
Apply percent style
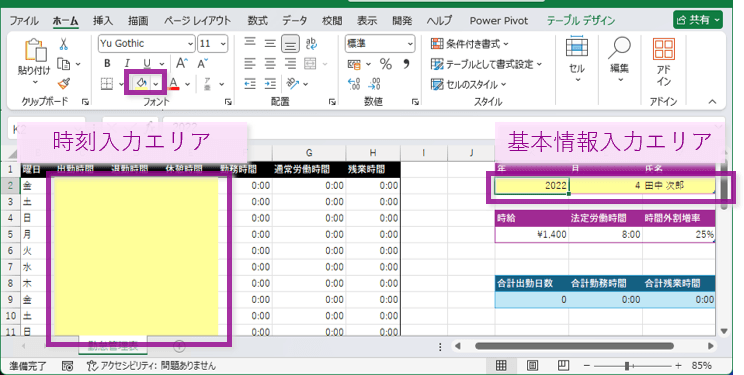tap(386, 64)
